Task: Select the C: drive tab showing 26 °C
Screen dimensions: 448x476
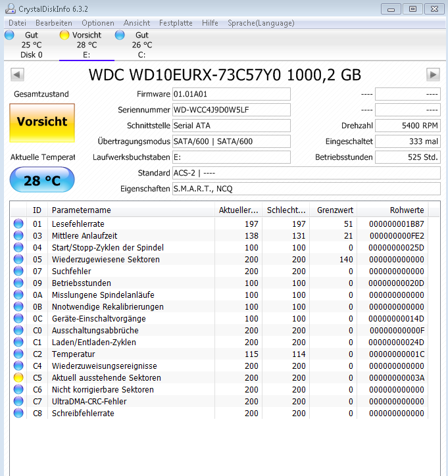Action: [142, 45]
